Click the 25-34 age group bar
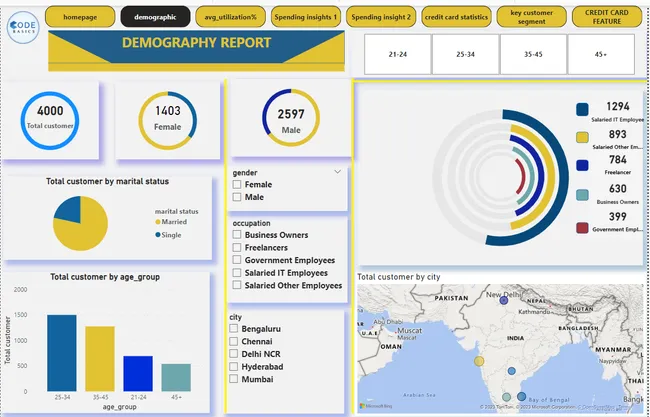 (x=62, y=353)
